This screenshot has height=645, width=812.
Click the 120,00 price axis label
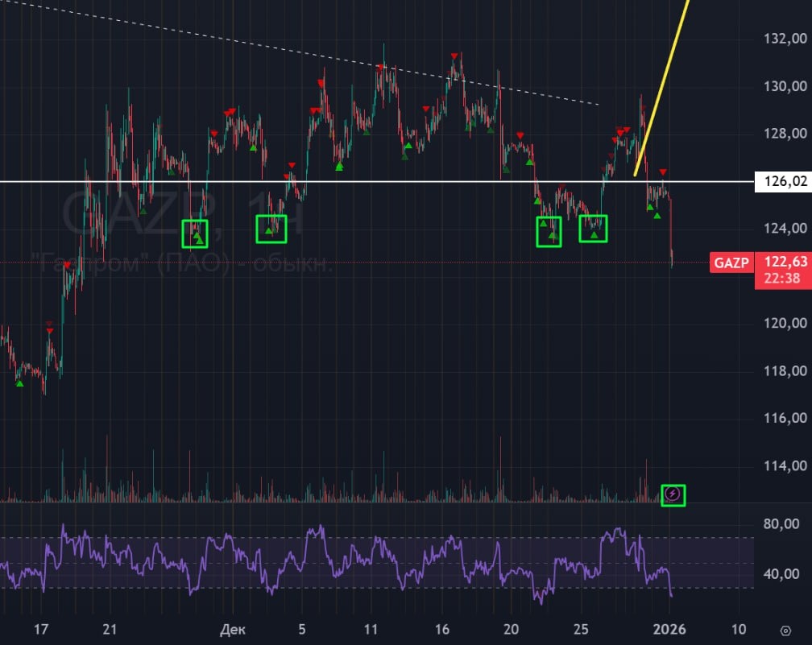785,323
